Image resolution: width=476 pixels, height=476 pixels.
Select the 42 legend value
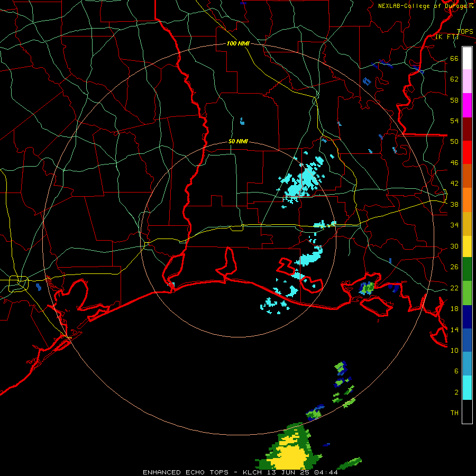pos(454,184)
